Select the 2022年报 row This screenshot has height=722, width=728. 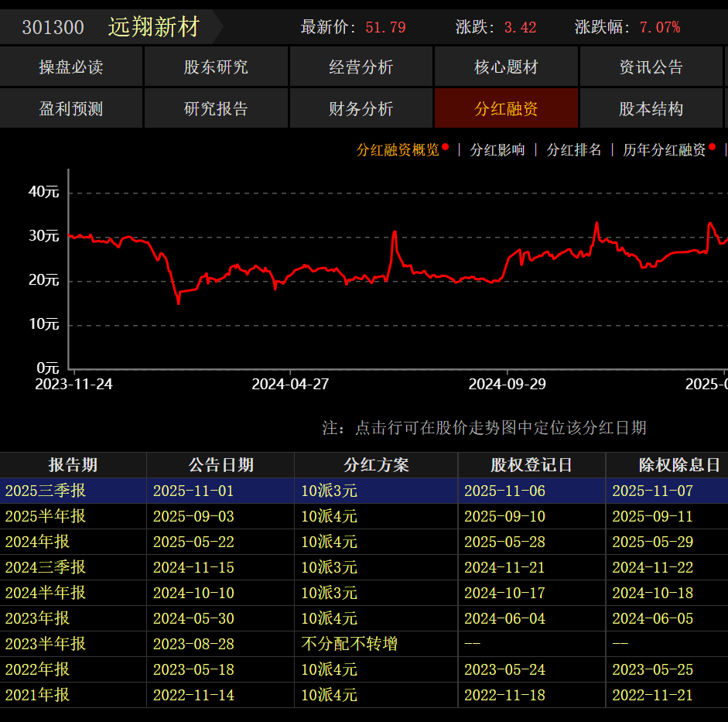tap(364, 669)
